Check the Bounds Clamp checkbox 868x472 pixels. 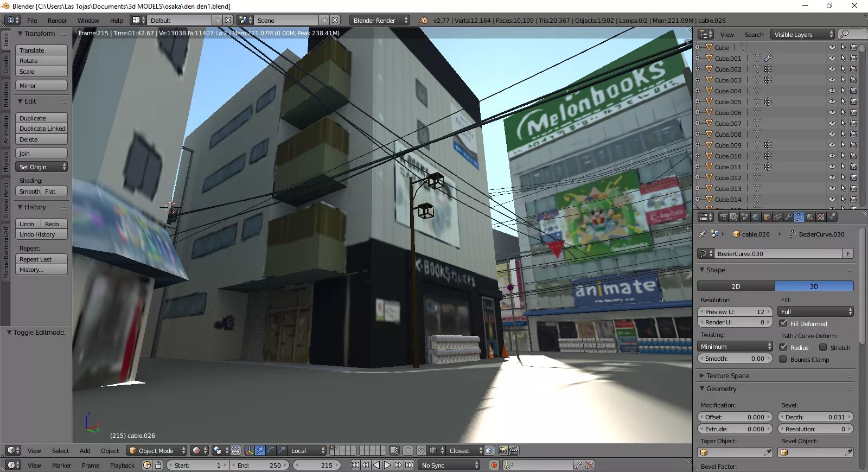783,359
